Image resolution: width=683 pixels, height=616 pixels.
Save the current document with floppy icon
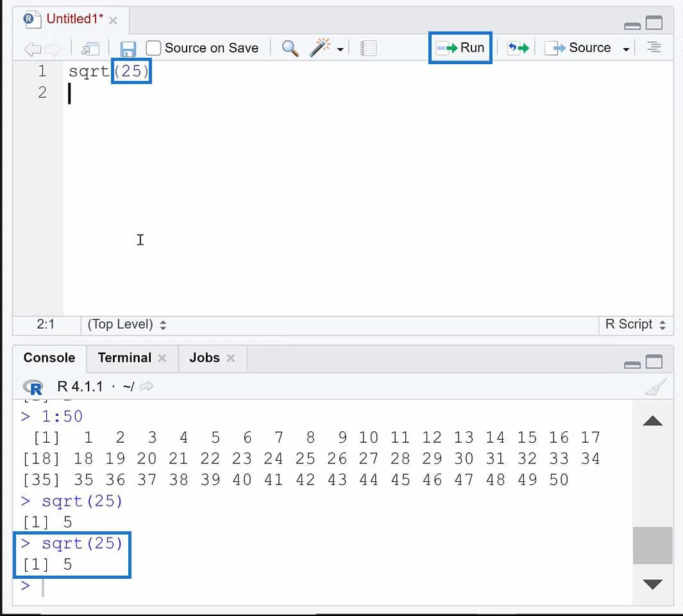(x=128, y=48)
